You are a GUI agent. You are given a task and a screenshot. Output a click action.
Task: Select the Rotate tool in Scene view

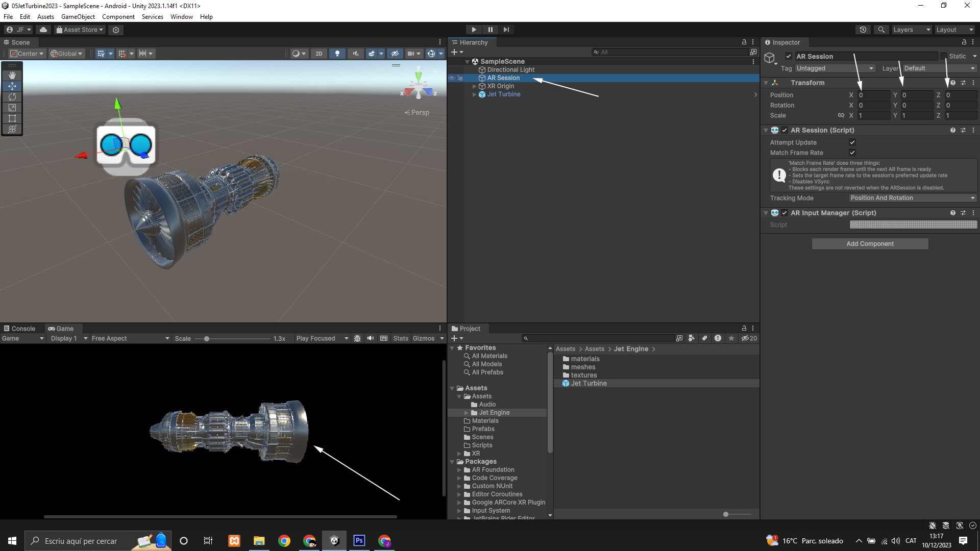[12, 97]
